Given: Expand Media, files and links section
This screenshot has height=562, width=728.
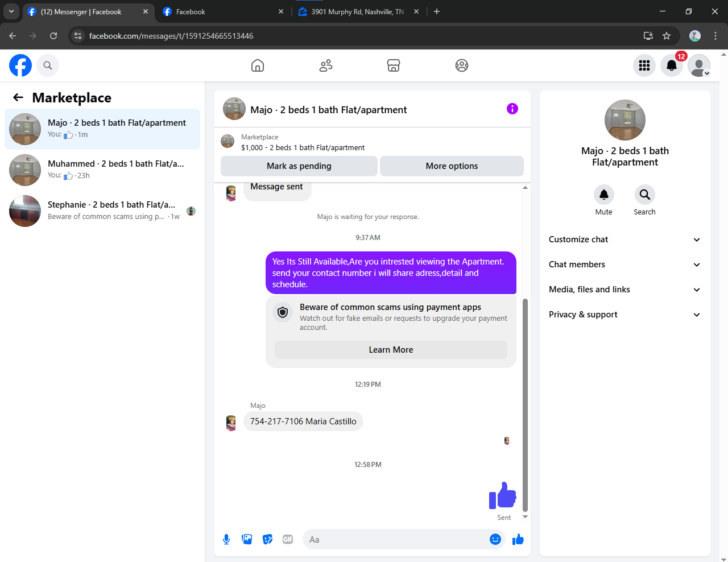Looking at the screenshot, I should [x=624, y=290].
